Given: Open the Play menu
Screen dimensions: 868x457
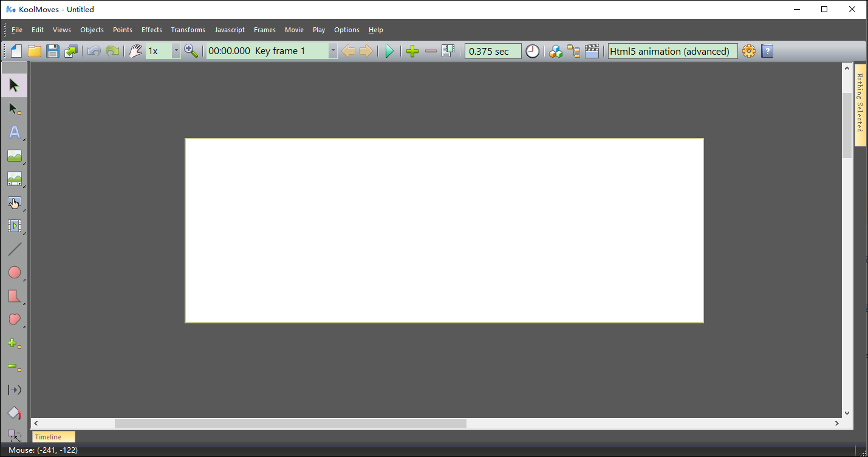Looking at the screenshot, I should pyautogui.click(x=319, y=30).
